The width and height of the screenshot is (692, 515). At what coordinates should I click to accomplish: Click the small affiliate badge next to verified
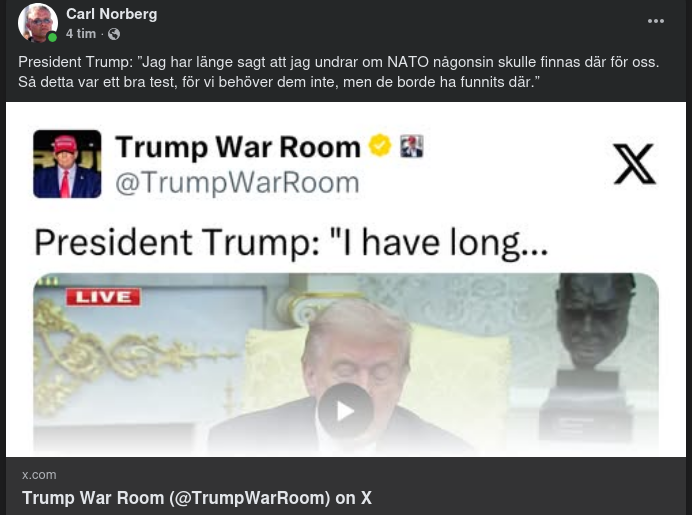tap(411, 146)
